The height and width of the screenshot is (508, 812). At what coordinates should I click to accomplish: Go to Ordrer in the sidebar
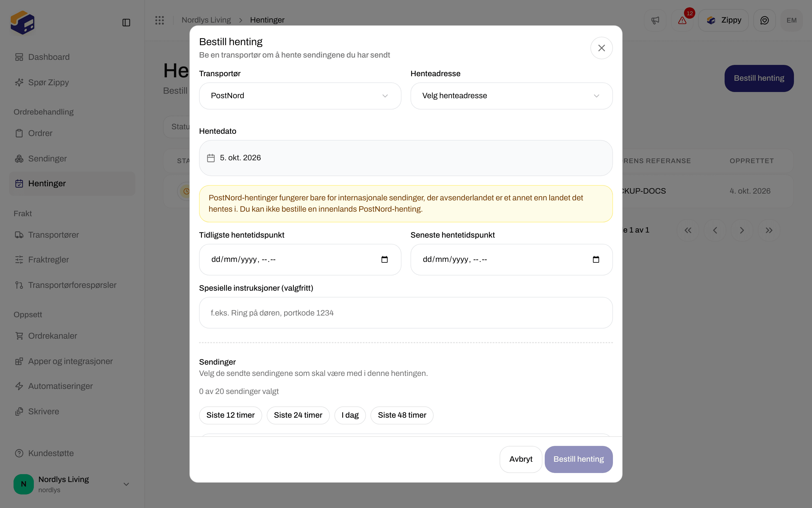(72, 133)
